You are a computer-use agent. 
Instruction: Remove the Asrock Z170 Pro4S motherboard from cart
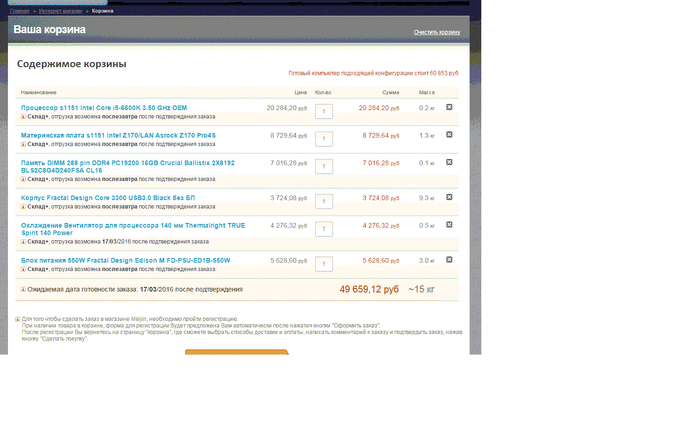click(x=449, y=135)
